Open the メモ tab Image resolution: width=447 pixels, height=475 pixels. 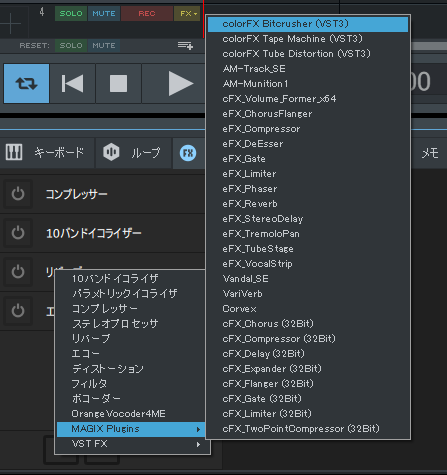430,153
